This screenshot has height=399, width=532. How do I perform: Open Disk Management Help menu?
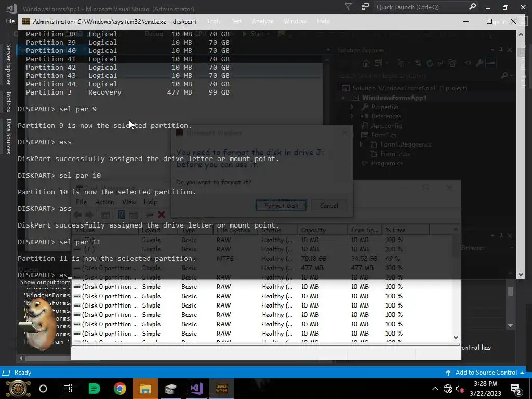click(x=150, y=202)
